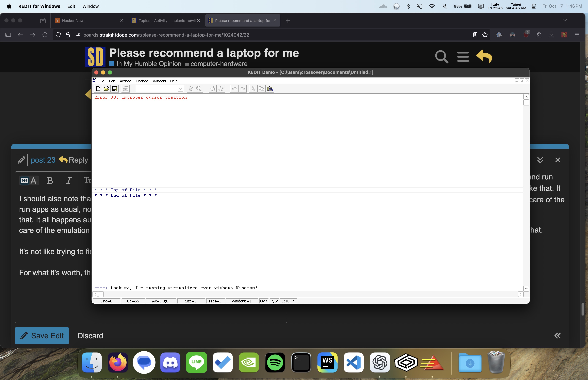Viewport: 588px width, 380px height.
Task: Click the Open File folder icon
Action: pos(106,89)
